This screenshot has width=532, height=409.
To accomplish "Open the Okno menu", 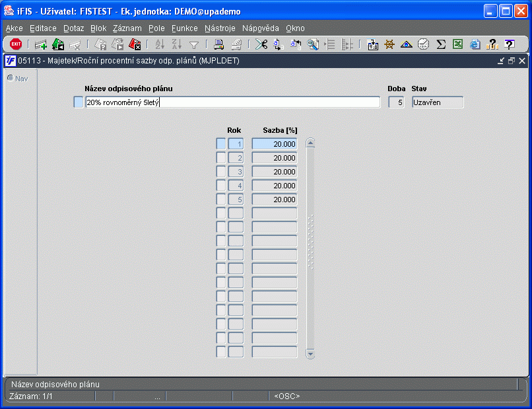I will point(295,28).
